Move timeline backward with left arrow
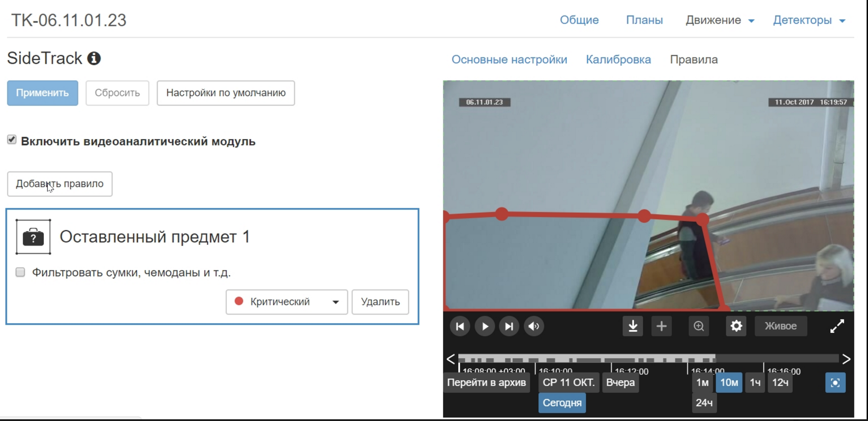Viewport: 868px width, 421px height. point(451,359)
